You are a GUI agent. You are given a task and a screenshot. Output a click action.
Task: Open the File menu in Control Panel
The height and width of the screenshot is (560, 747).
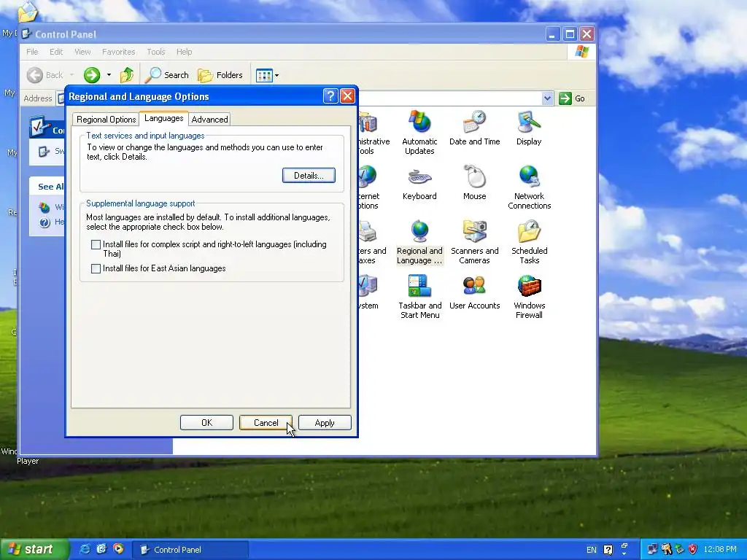point(32,52)
